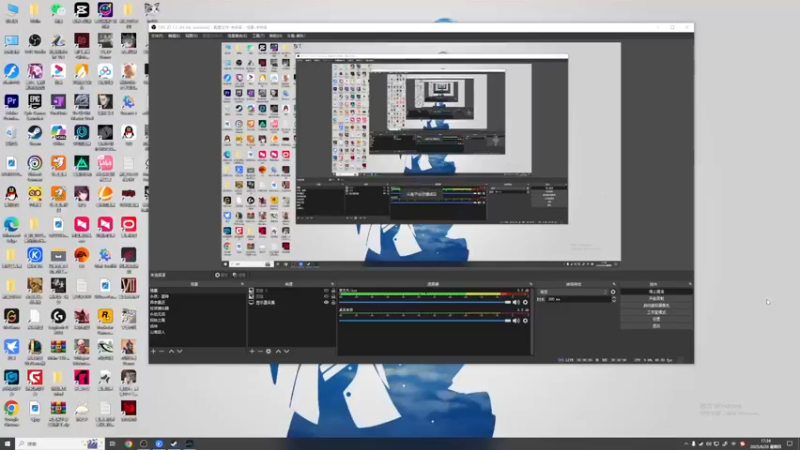Open the Microsoft Edge desktop icon
The height and width of the screenshot is (450, 800).
pos(11,228)
